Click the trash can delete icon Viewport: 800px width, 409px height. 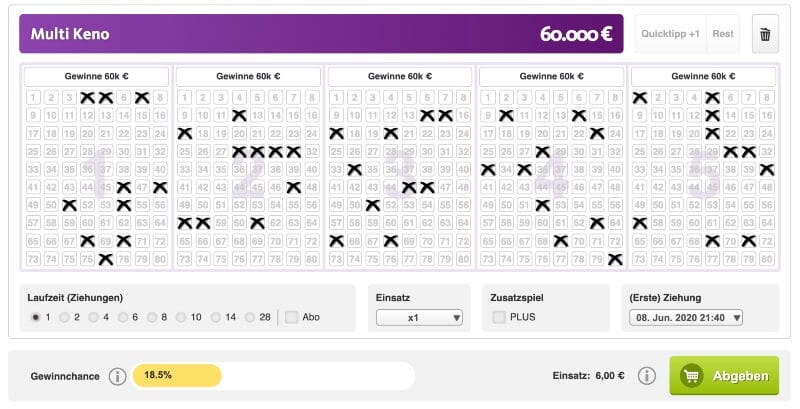tap(765, 34)
